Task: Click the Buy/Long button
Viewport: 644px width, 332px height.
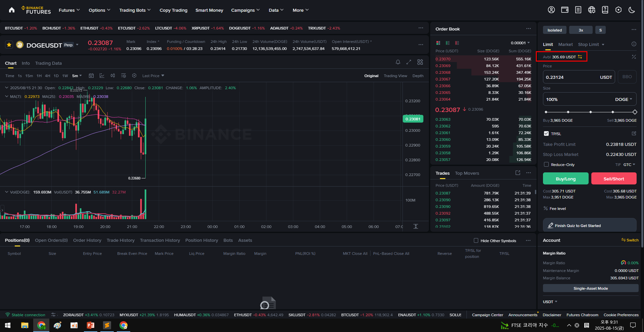Action: click(x=565, y=178)
